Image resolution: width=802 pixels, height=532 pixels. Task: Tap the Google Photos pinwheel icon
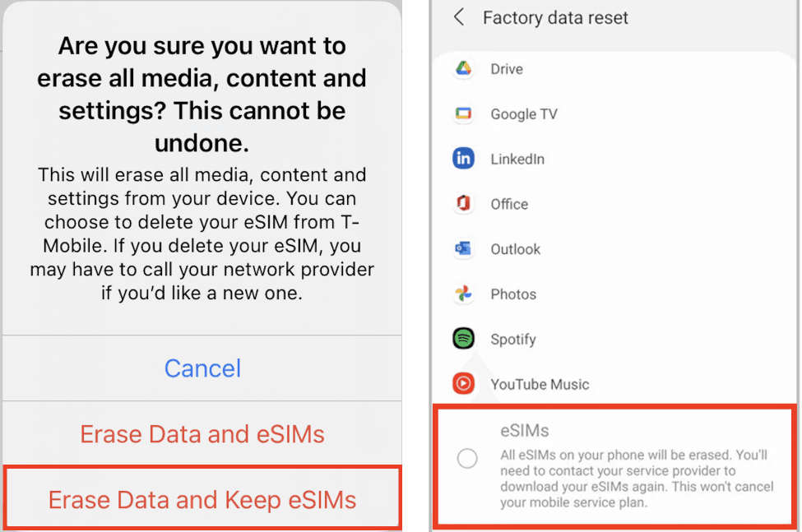click(x=463, y=294)
